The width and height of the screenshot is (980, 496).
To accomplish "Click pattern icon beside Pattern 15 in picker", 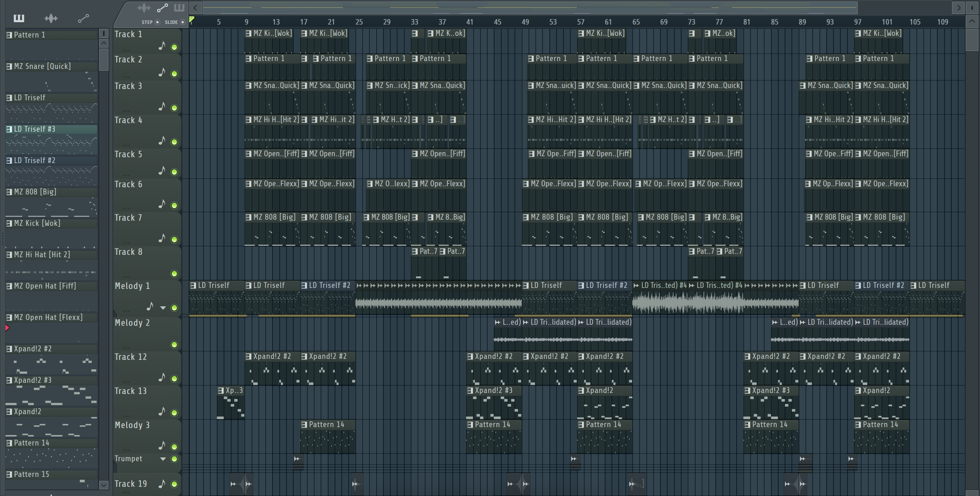I will click(x=9, y=474).
